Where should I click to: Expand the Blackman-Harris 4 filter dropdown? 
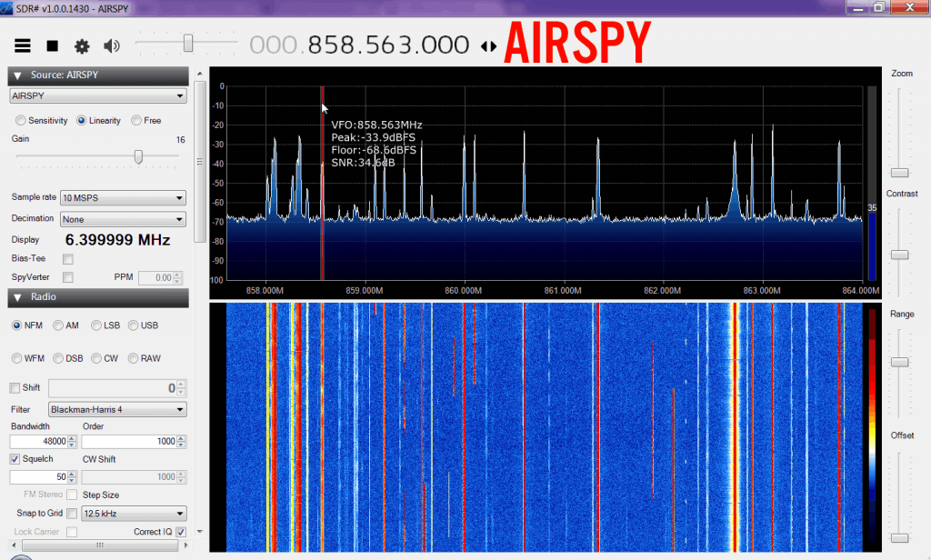pos(117,409)
